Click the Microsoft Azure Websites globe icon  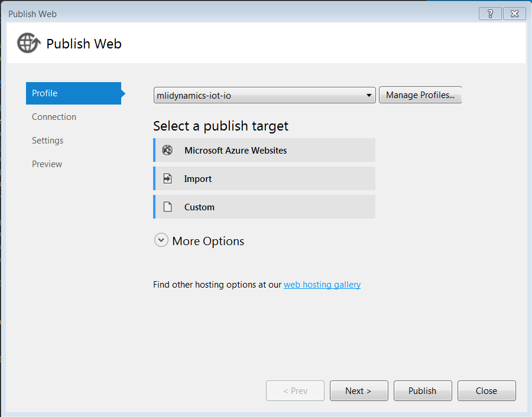167,150
